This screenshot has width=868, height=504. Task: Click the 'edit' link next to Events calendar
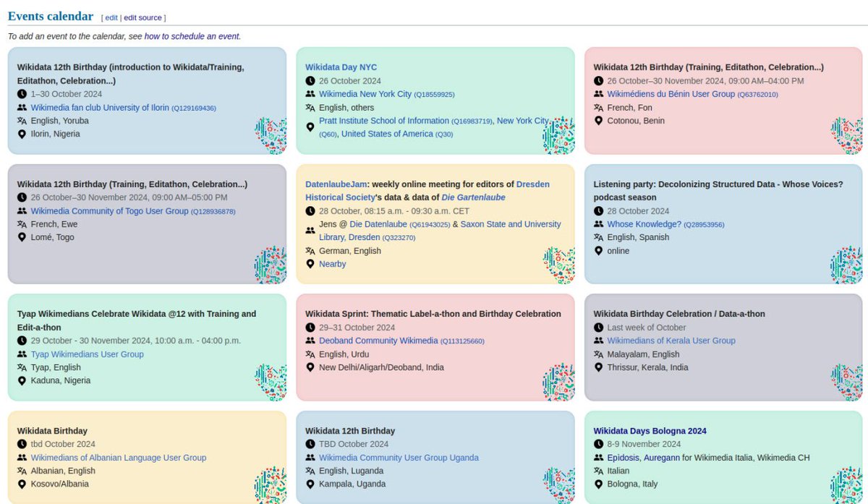click(x=111, y=17)
